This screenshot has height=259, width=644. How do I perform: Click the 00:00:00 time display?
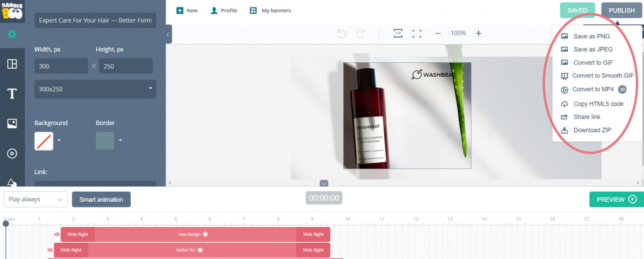(324, 198)
